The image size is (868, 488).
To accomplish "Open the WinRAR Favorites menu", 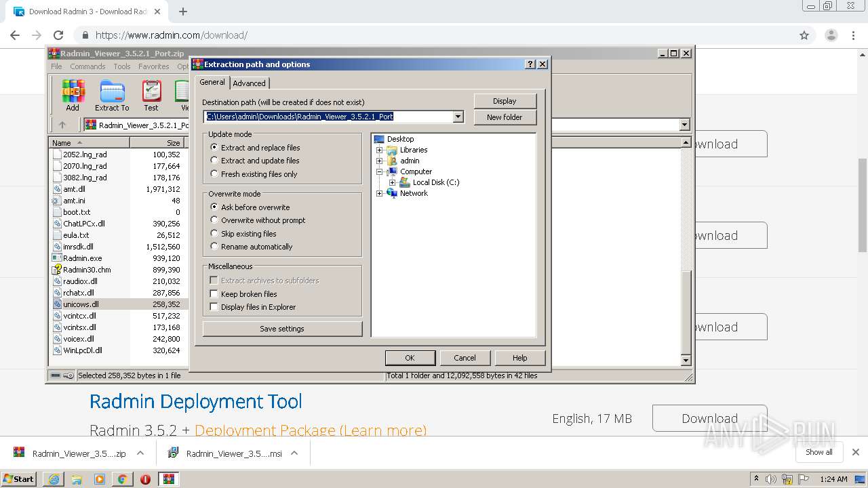I will click(x=154, y=66).
